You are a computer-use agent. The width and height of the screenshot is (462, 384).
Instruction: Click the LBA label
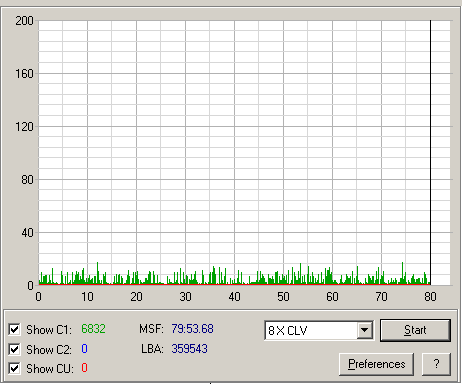(x=152, y=349)
